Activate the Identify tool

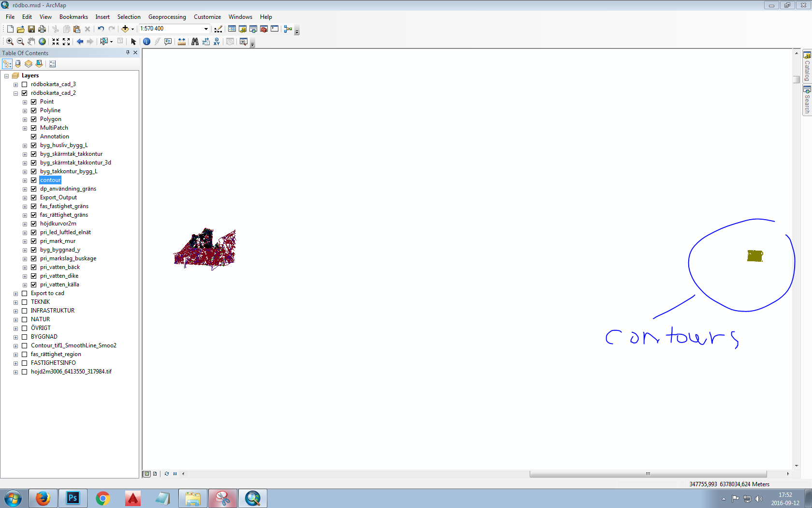click(146, 42)
